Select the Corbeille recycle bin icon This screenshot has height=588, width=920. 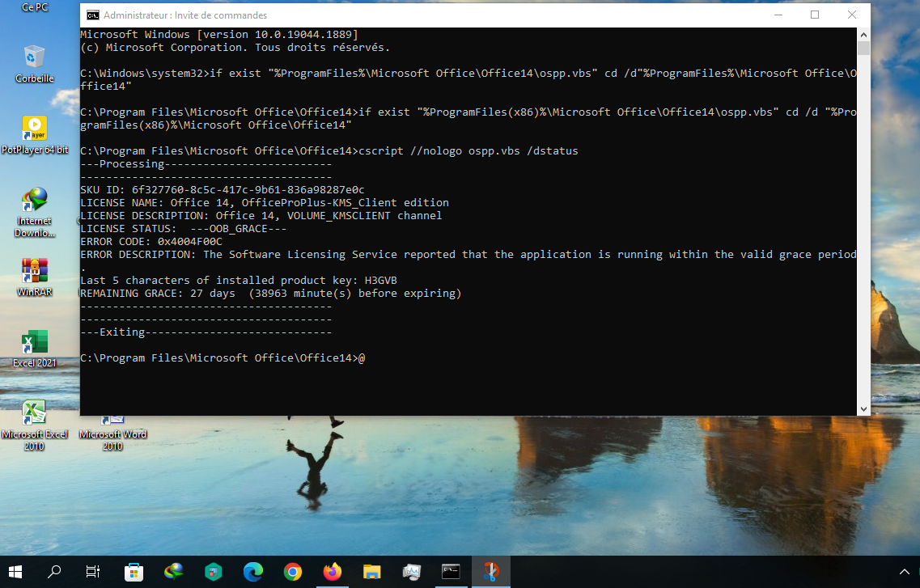click(35, 64)
